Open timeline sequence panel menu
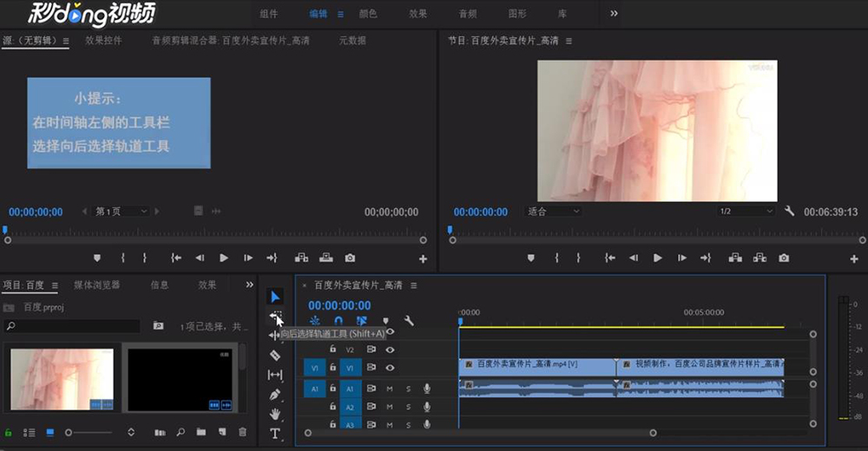Image resolution: width=868 pixels, height=451 pixels. click(x=413, y=285)
